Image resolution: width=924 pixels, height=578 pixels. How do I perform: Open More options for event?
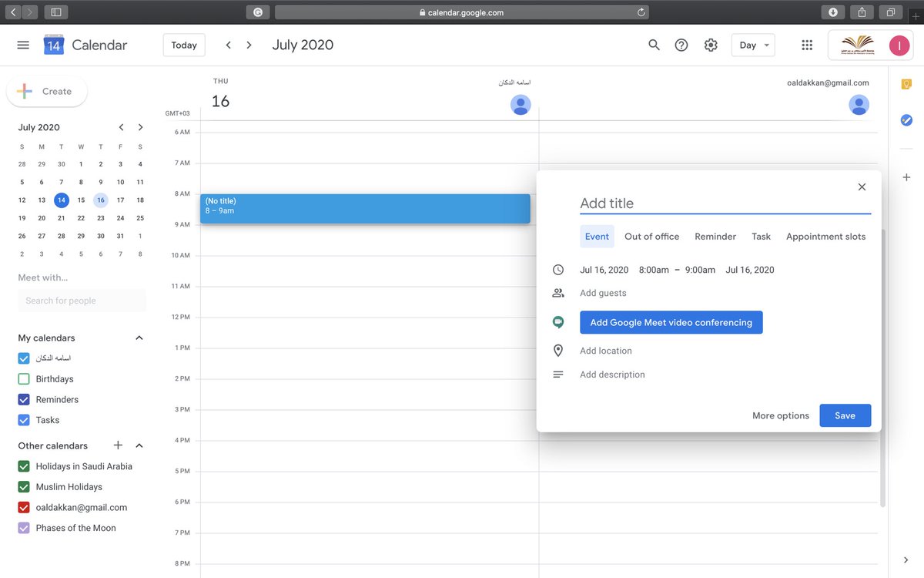[x=781, y=415]
